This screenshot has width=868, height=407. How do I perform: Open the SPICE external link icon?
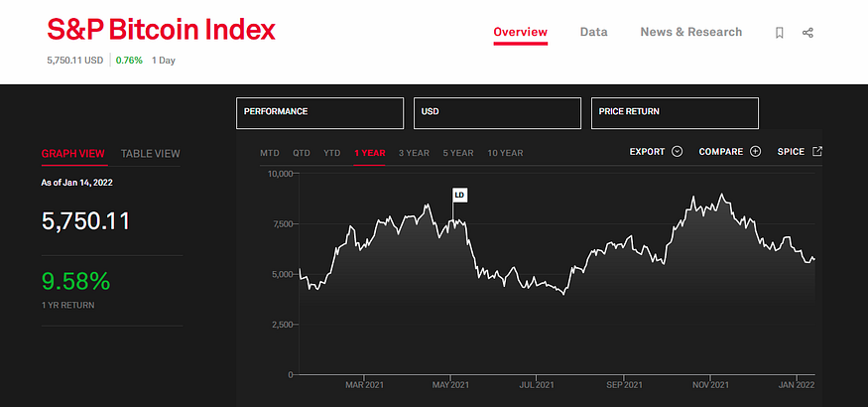click(x=817, y=151)
